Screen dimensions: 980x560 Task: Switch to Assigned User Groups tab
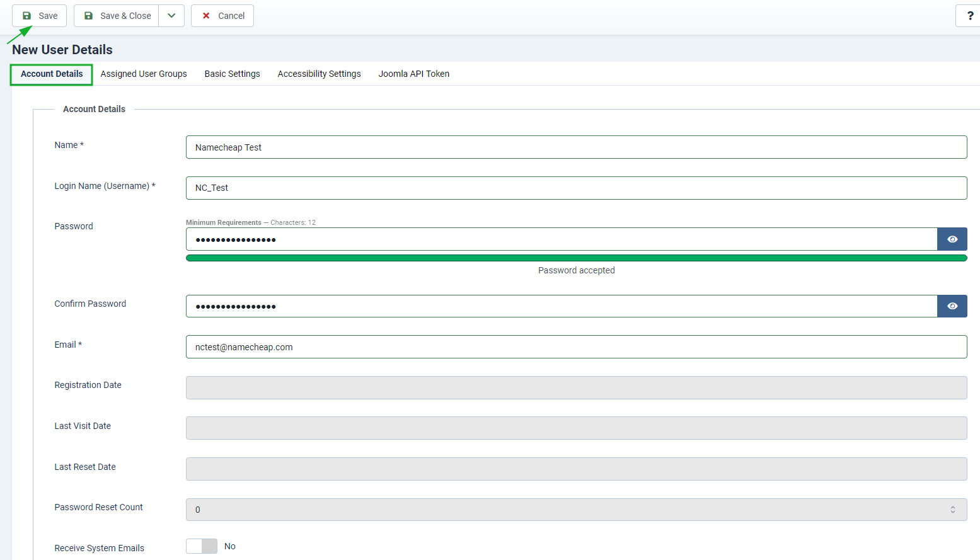click(144, 74)
